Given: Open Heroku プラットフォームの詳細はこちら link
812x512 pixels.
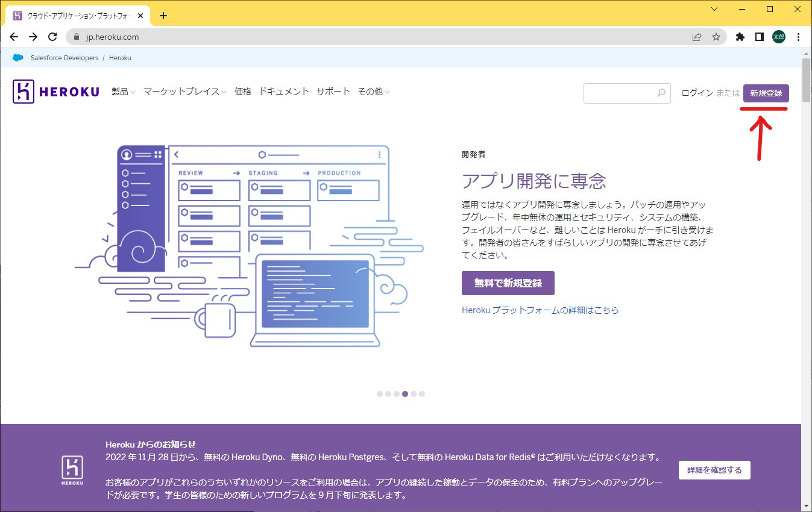Looking at the screenshot, I should point(540,310).
